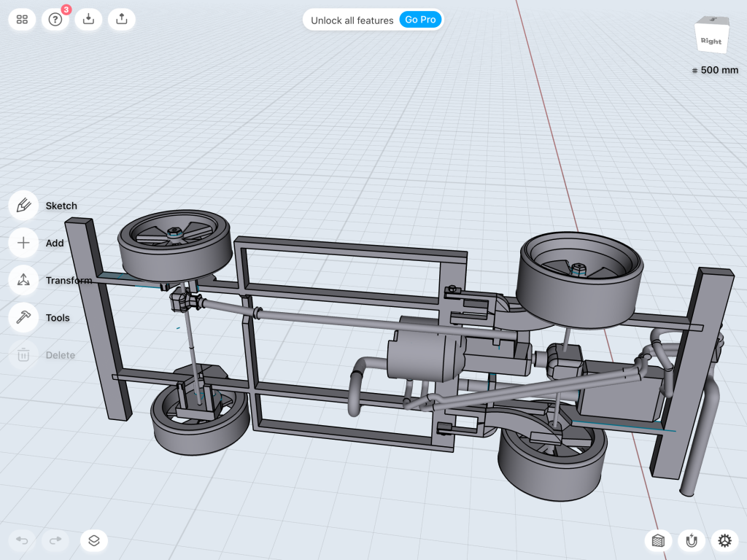Click the Go Pro button
Screen dimensions: 747x560
pyautogui.click(x=421, y=20)
